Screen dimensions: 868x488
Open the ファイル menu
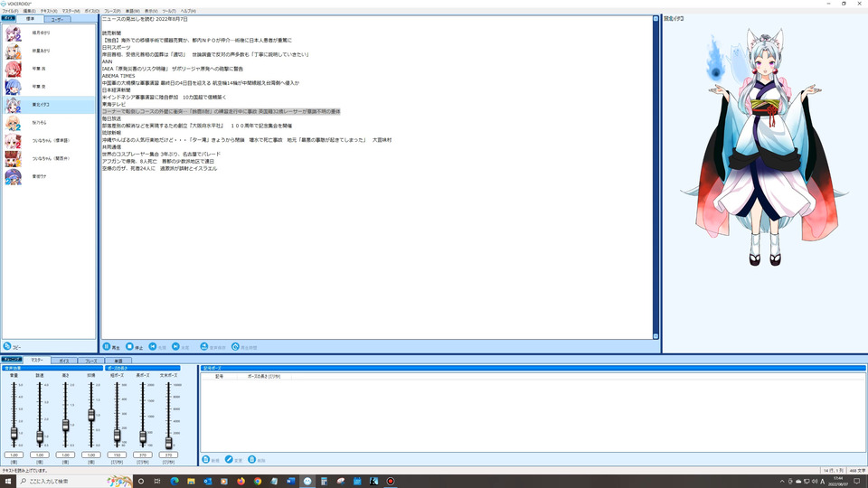tap(10, 11)
